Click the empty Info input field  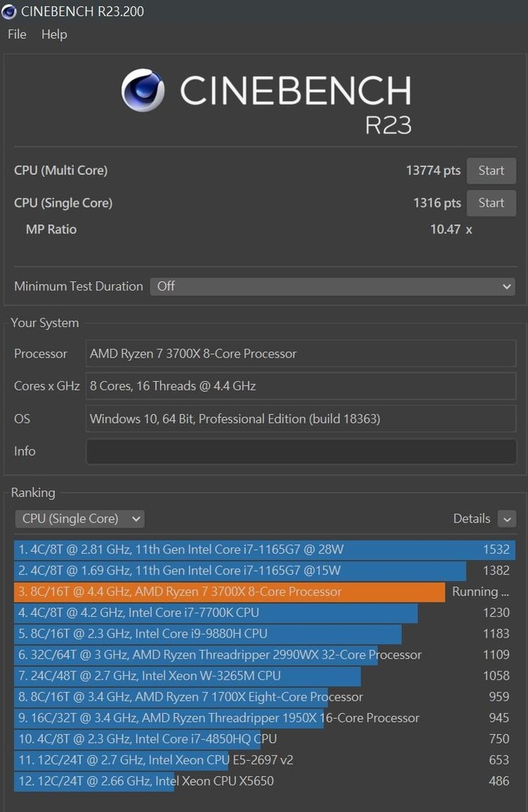[301, 451]
